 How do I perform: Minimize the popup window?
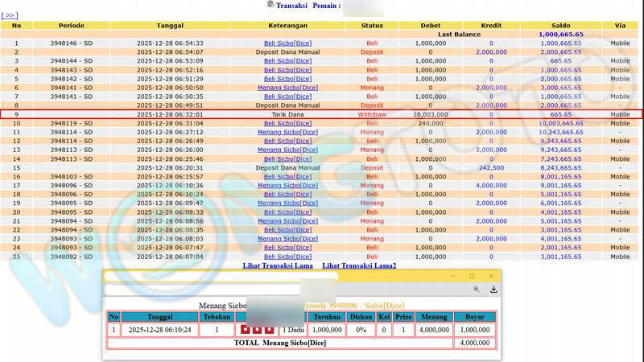click(x=450, y=276)
